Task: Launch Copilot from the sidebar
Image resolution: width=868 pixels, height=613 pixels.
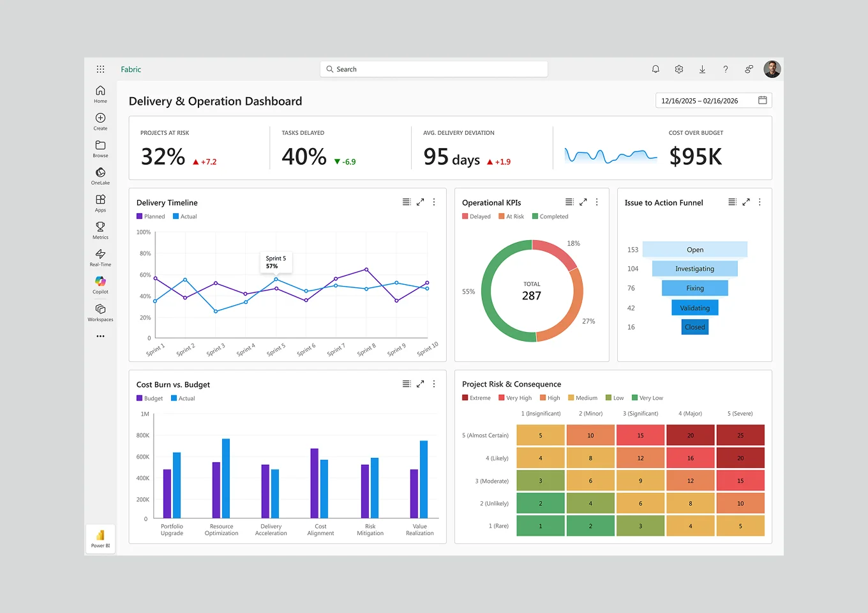Action: point(100,282)
